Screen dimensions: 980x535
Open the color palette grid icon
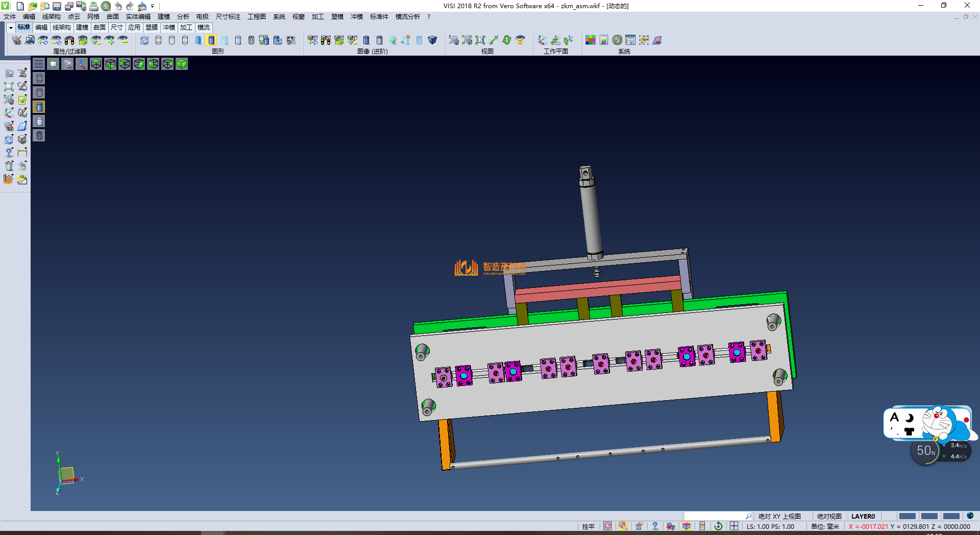[590, 40]
